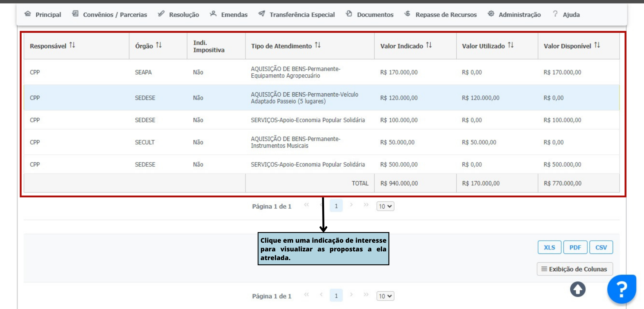The width and height of the screenshot is (644, 309).
Task: Open Convênios / Parcerias menu
Action: [110, 14]
